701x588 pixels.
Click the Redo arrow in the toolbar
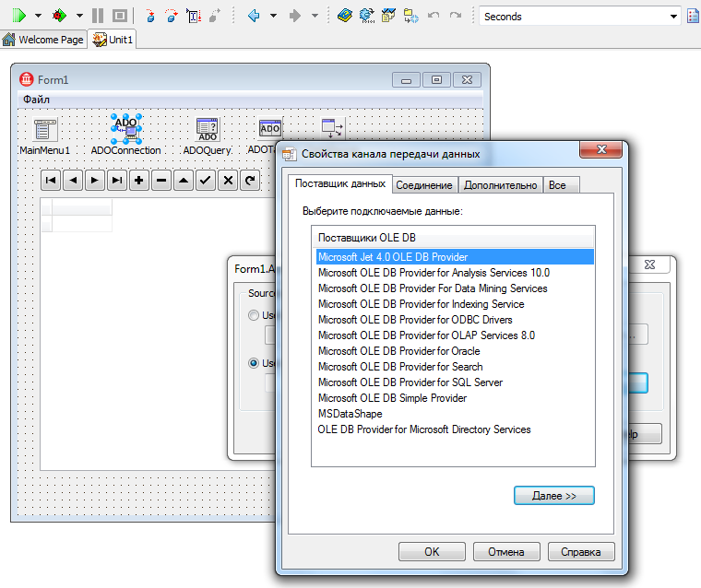click(455, 16)
